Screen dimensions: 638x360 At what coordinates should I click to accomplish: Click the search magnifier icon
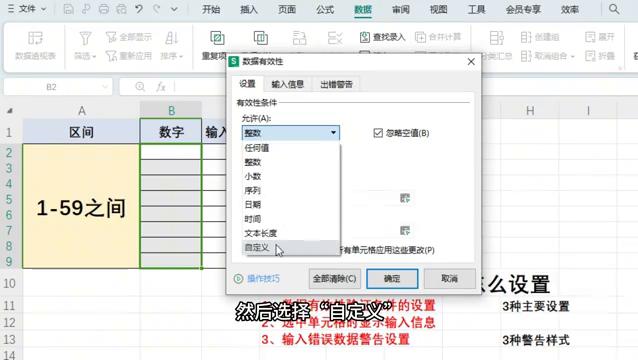tap(614, 9)
